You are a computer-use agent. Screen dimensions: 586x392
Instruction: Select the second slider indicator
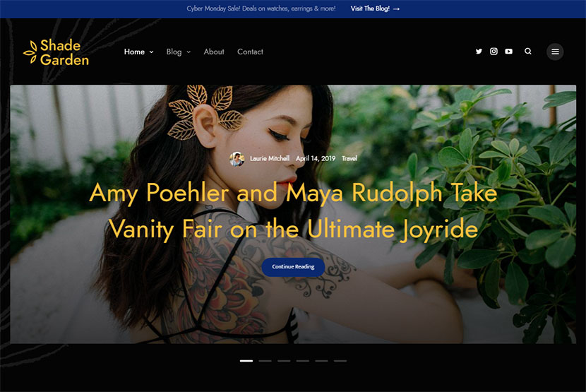[x=265, y=361]
